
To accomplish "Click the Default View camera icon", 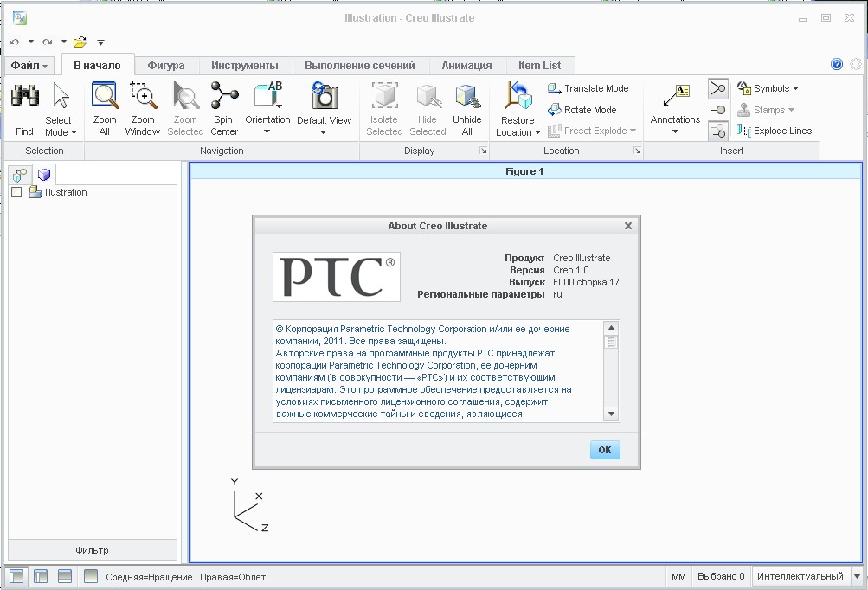I will coord(325,95).
